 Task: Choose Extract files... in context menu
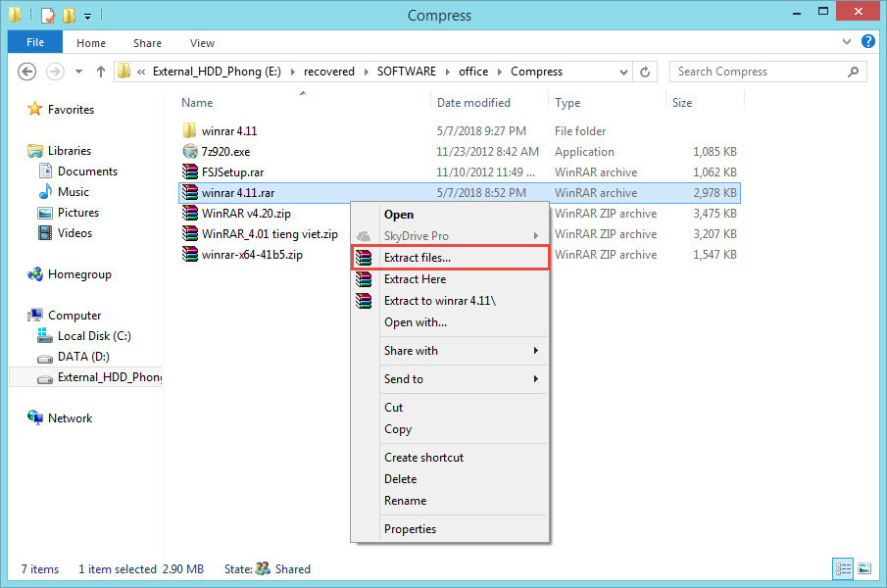click(x=450, y=257)
